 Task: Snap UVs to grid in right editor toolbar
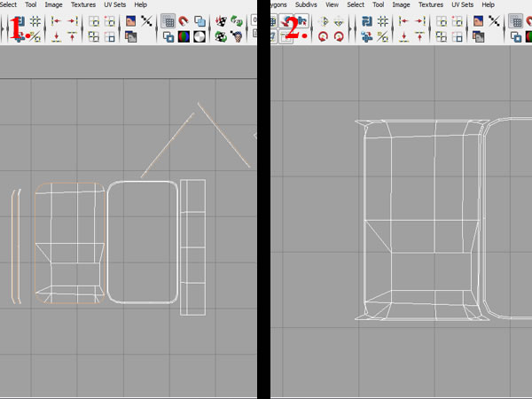coord(383,21)
